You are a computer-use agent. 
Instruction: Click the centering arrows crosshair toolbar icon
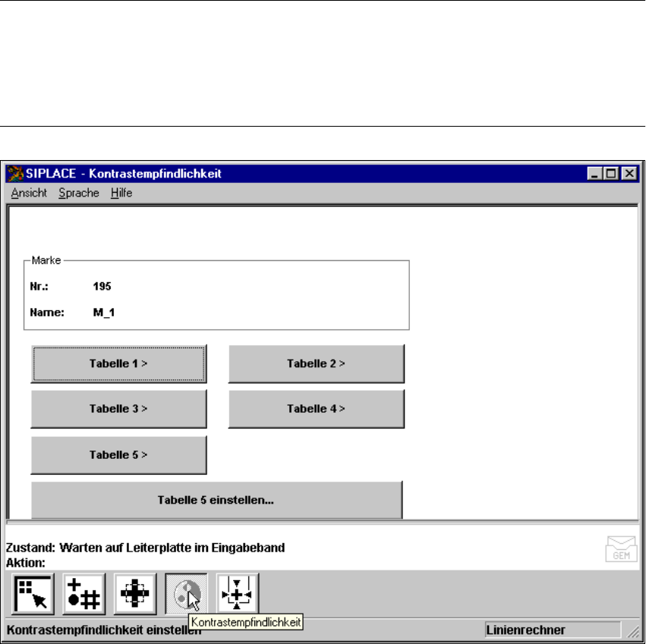[x=238, y=594]
